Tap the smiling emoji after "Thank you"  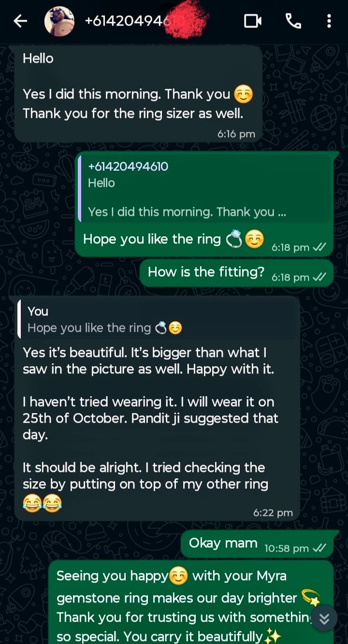click(243, 94)
